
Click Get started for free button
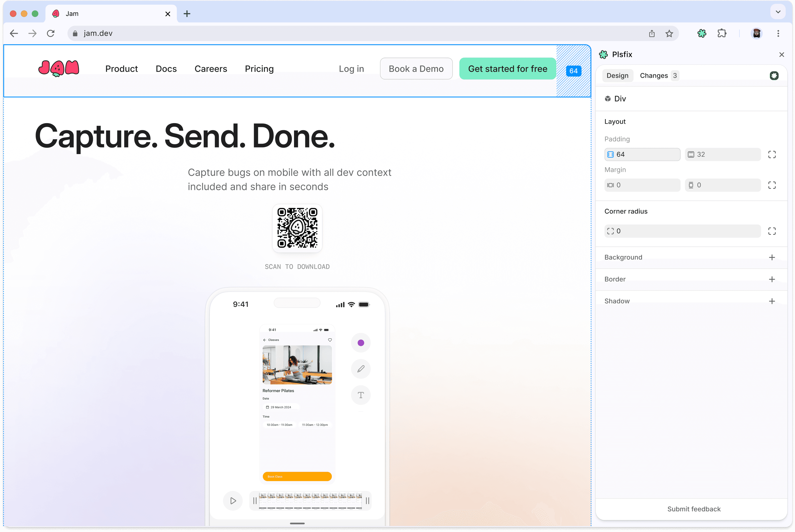click(508, 68)
